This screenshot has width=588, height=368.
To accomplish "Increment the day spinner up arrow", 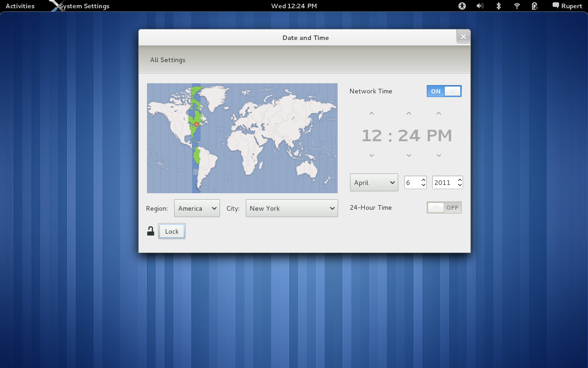I will 423,179.
